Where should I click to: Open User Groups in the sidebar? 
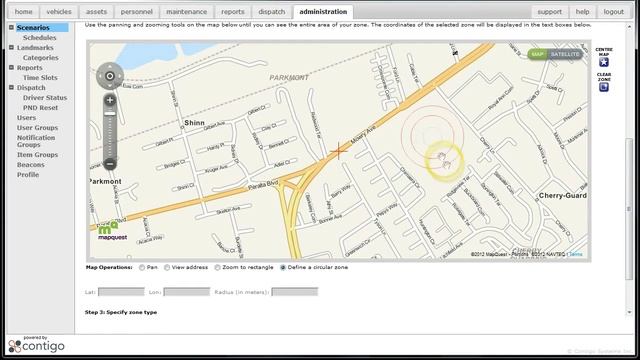38,128
